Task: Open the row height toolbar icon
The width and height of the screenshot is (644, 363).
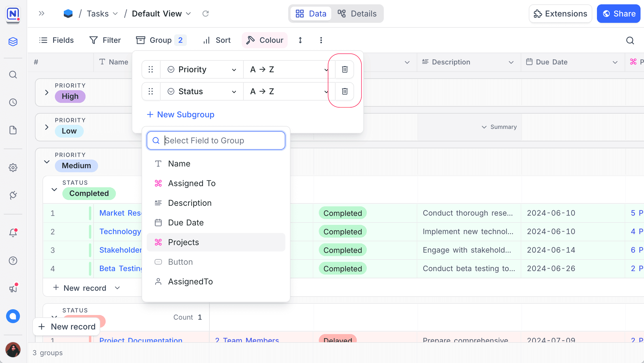Action: pyautogui.click(x=300, y=40)
